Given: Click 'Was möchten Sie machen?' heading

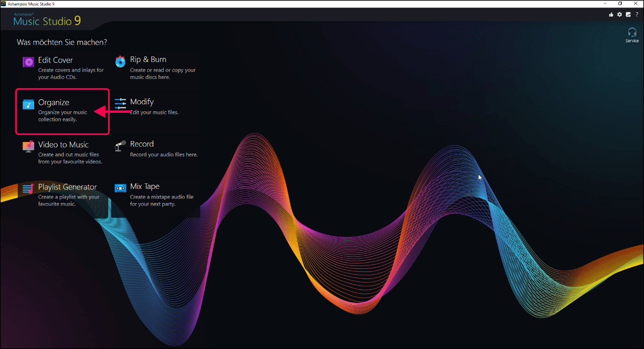Looking at the screenshot, I should pyautogui.click(x=62, y=42).
